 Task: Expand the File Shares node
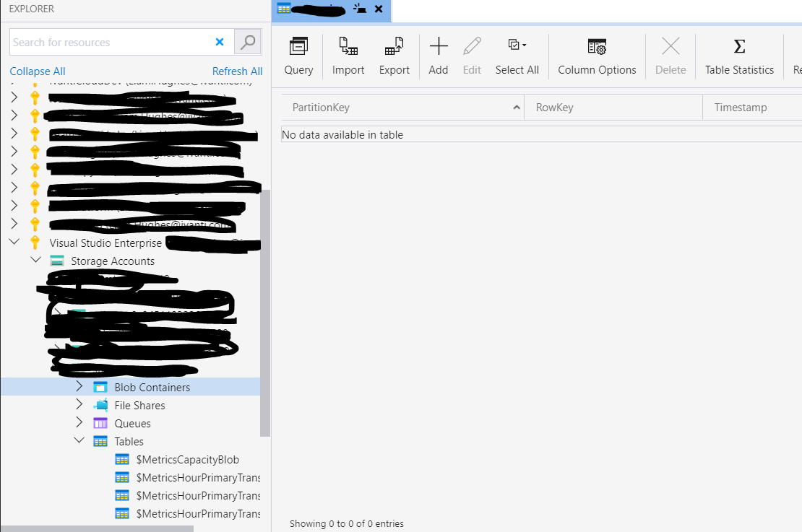[x=79, y=405]
